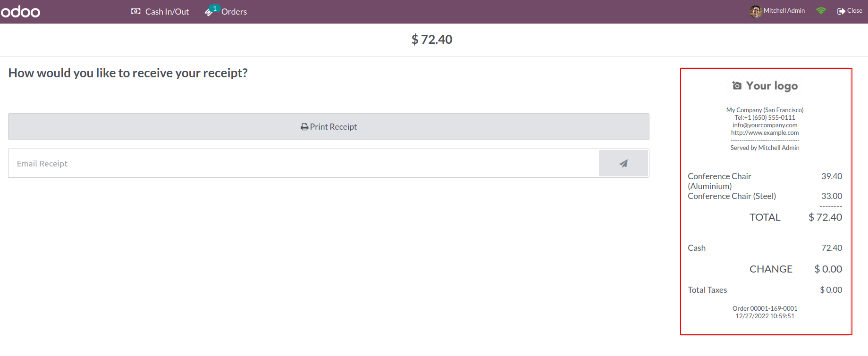Viewport: 868px width, 356px height.
Task: Open the Cash In/Out menu
Action: click(167, 12)
